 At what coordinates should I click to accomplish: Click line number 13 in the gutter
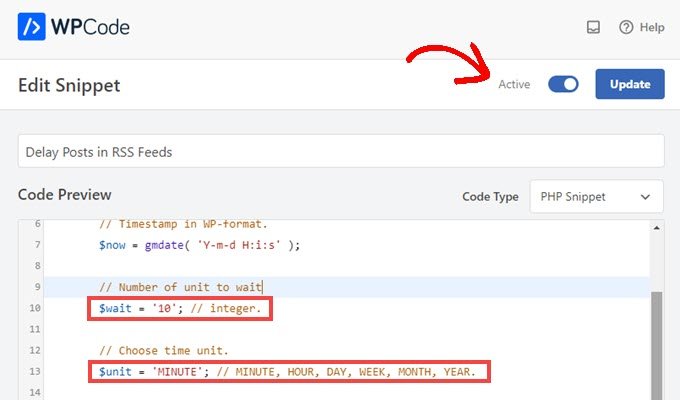35,371
